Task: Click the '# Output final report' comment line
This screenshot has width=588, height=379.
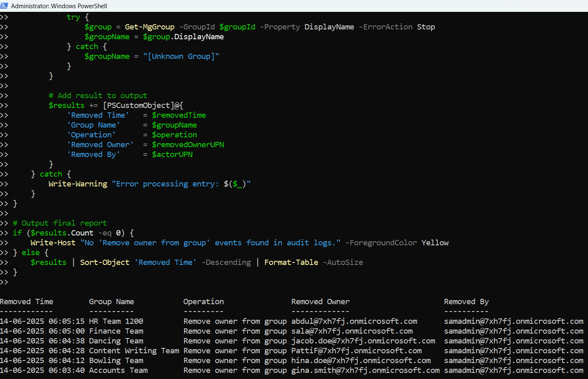Action: tap(60, 223)
